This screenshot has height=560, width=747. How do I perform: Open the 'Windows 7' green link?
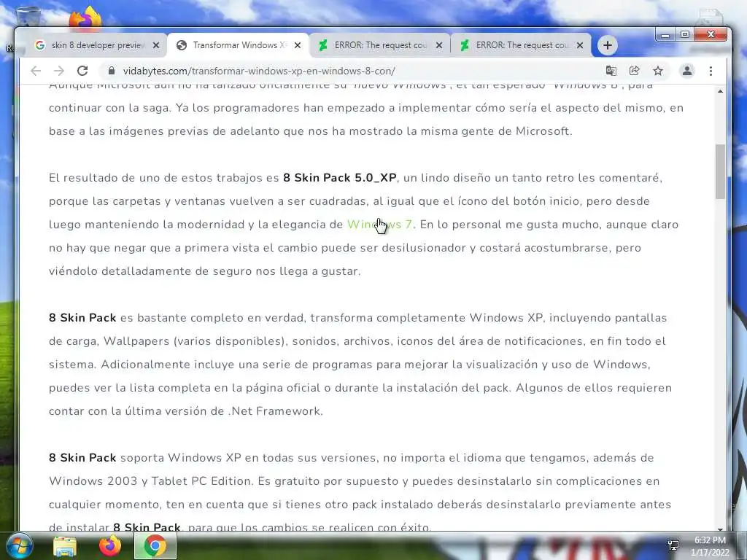coord(379,225)
